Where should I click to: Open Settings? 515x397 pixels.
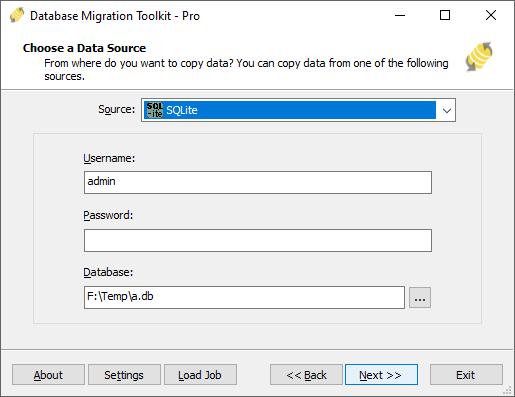coord(124,375)
